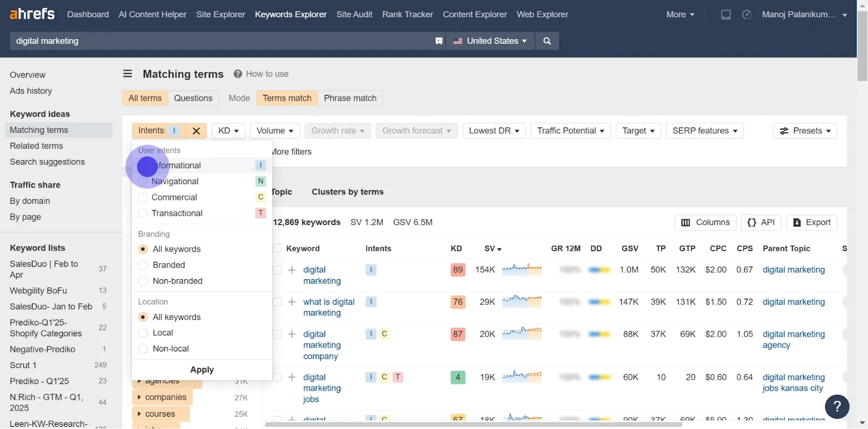Image resolution: width=868 pixels, height=429 pixels.
Task: Toggle the hamburger sidebar menu icon
Action: point(127,74)
